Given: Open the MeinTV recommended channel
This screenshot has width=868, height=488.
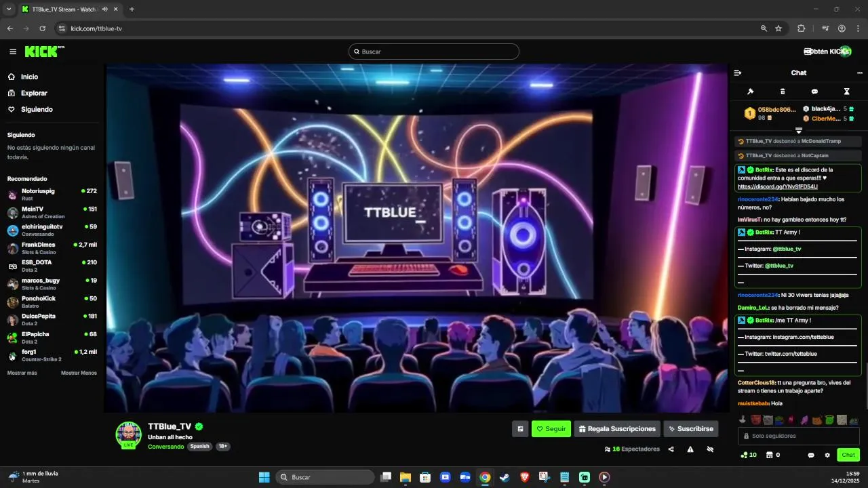Looking at the screenshot, I should (52, 212).
